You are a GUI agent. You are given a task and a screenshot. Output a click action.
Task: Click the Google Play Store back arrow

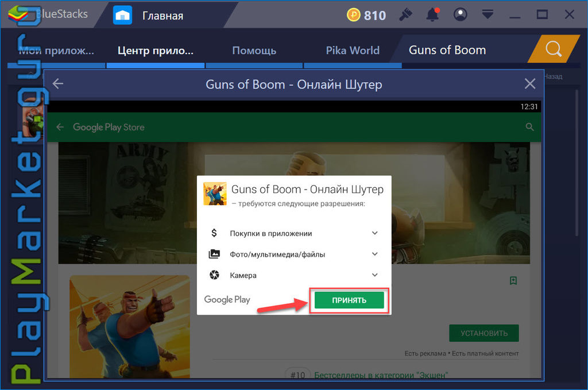tap(60, 127)
